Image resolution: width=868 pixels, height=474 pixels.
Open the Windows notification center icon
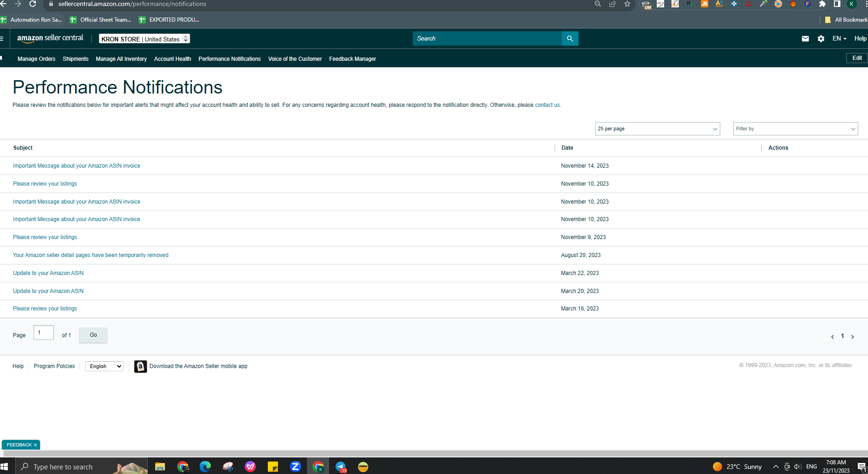[x=862, y=467]
